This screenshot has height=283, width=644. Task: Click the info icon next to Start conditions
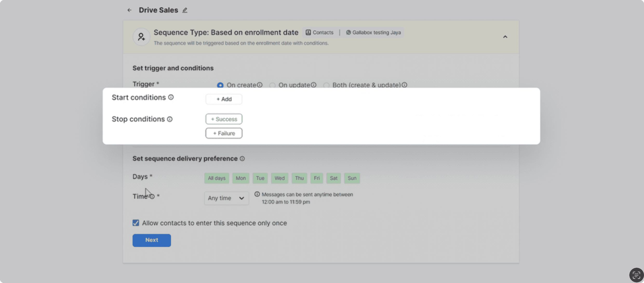(171, 97)
